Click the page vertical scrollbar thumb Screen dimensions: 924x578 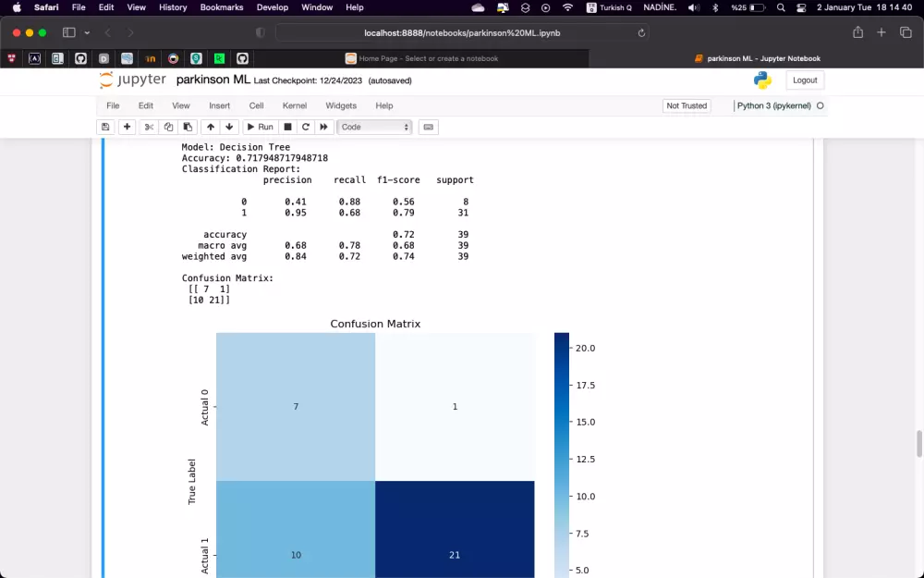[918, 444]
